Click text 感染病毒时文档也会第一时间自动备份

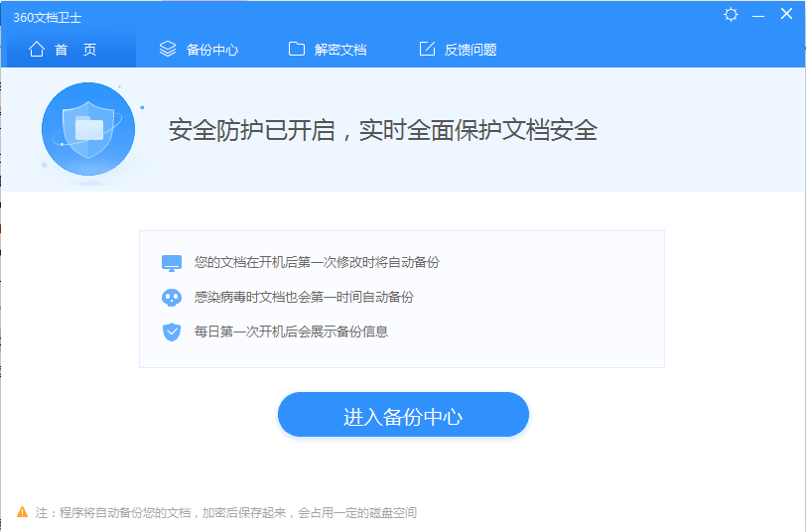tap(304, 297)
